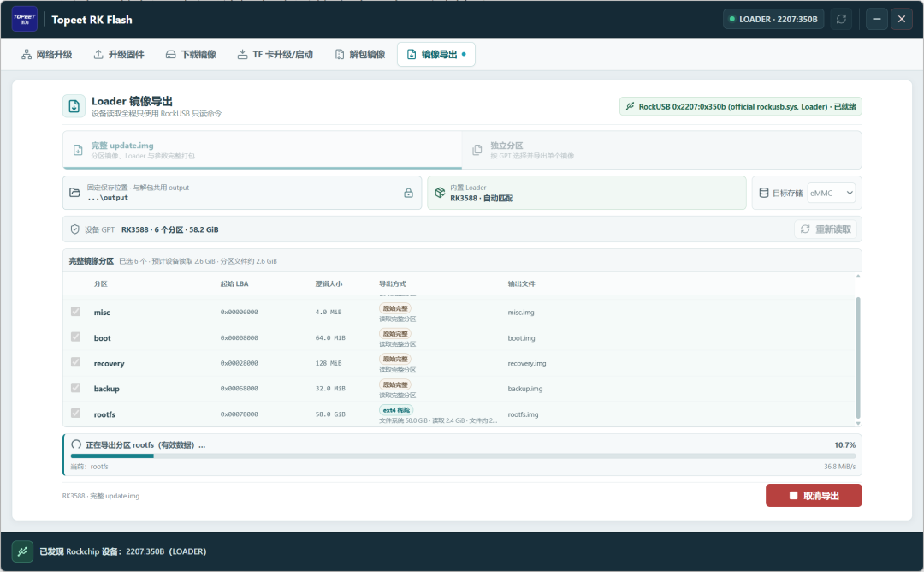Click the refresh icon in the title bar

click(x=842, y=19)
